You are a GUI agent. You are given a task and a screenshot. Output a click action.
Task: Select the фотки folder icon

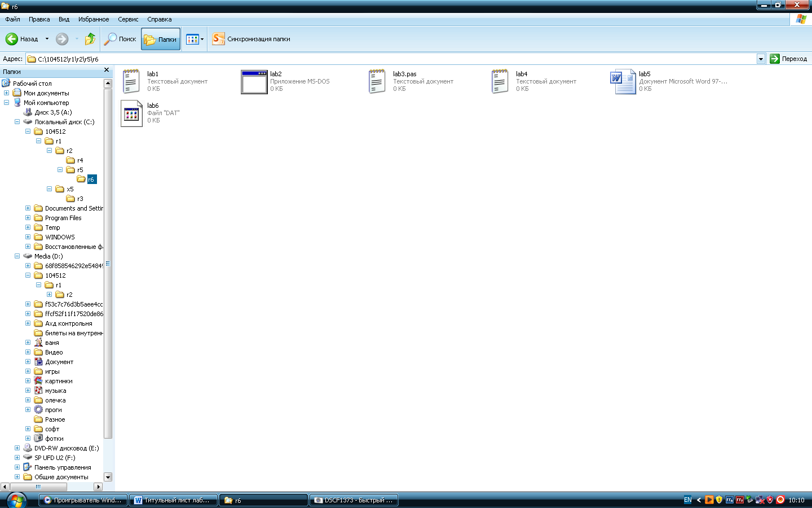[x=38, y=439]
